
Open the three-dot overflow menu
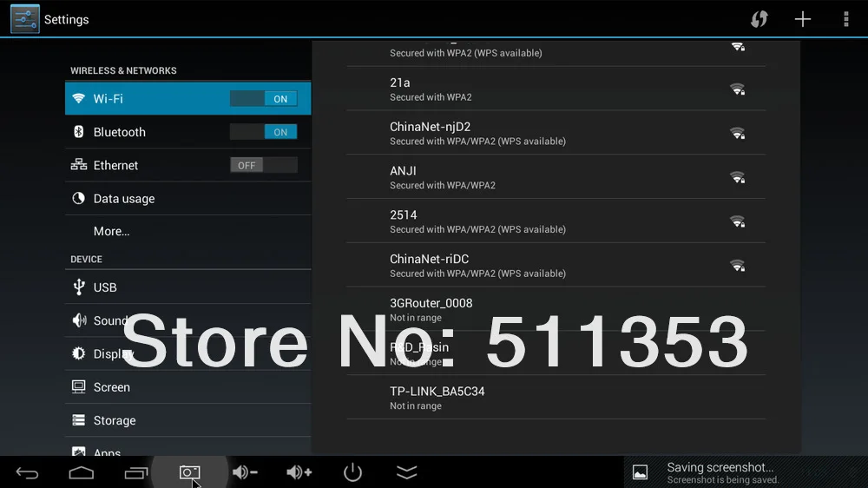click(845, 19)
